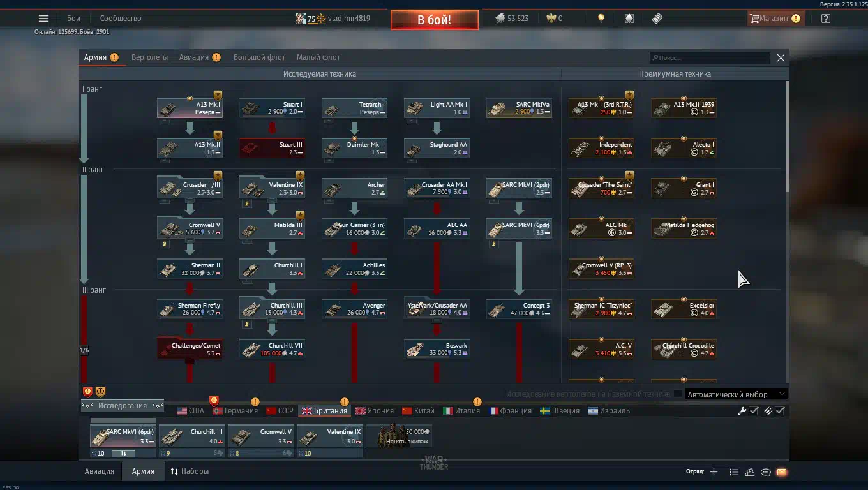Open the hamburger main menu

pos(43,19)
